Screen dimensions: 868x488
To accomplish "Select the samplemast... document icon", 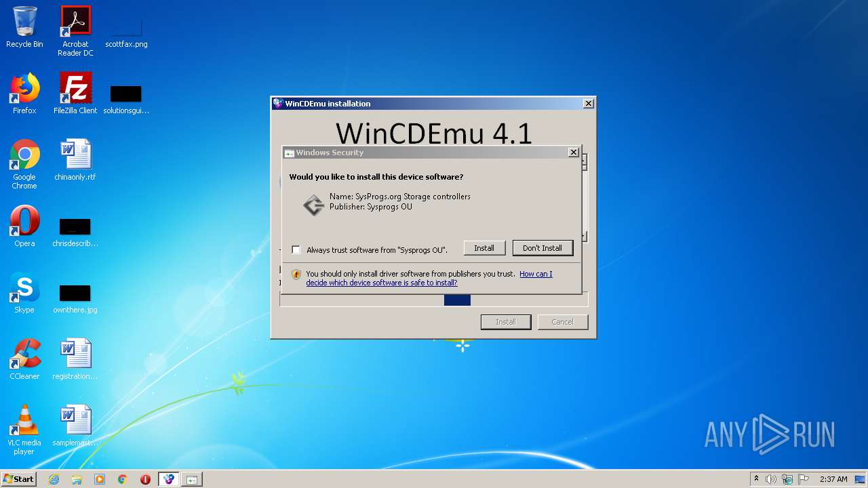I will click(75, 426).
